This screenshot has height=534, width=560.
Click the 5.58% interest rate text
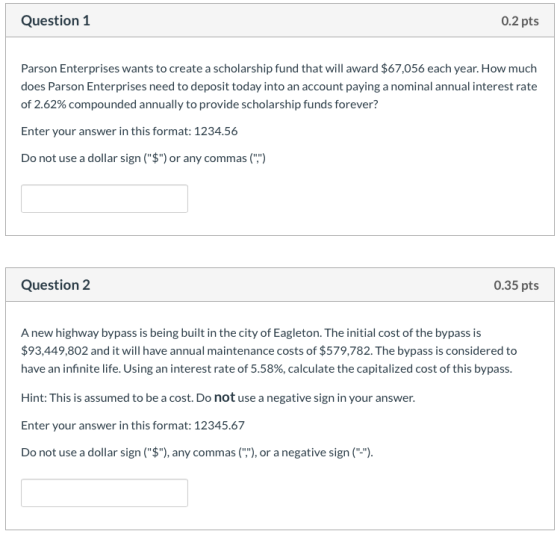coord(267,369)
